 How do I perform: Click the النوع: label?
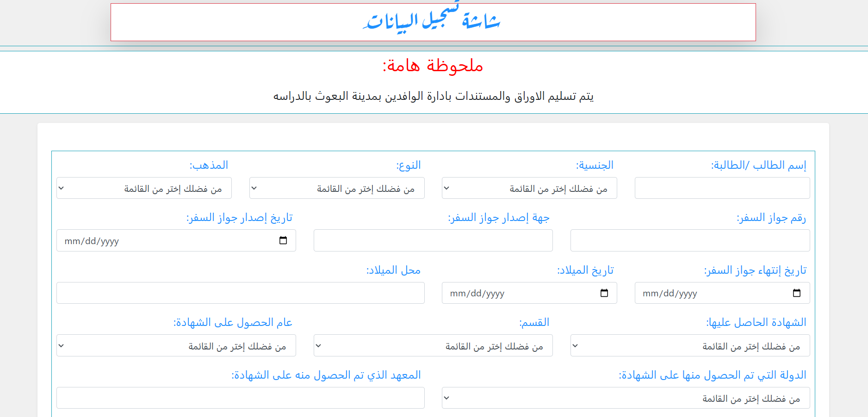pos(409,165)
